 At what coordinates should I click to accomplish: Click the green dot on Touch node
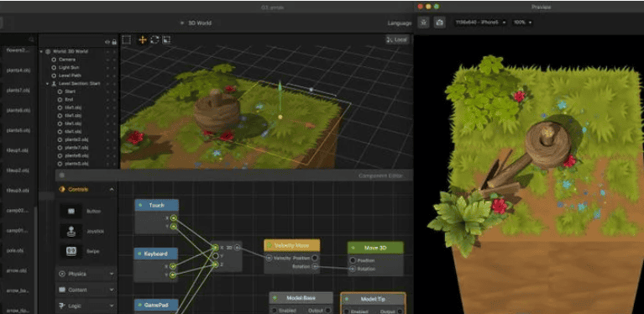pyautogui.click(x=140, y=205)
